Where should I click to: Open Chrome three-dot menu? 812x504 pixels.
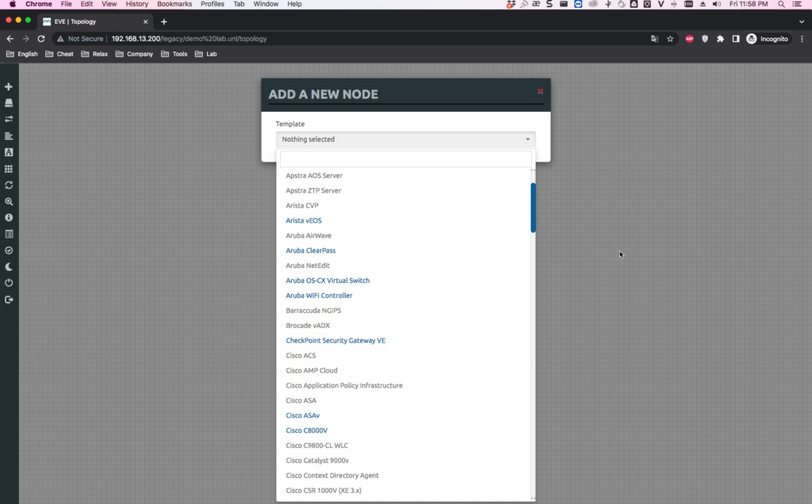[802, 39]
